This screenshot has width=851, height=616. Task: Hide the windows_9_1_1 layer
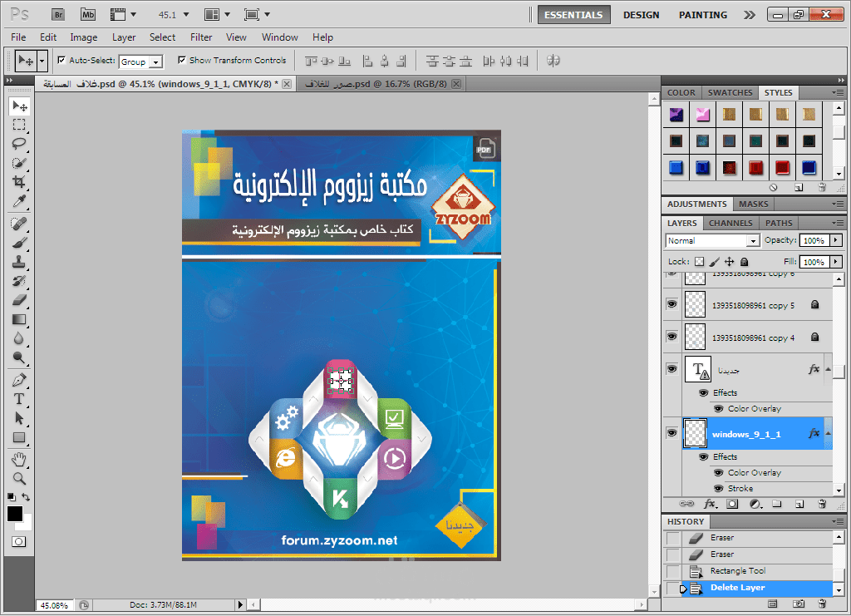coord(671,432)
